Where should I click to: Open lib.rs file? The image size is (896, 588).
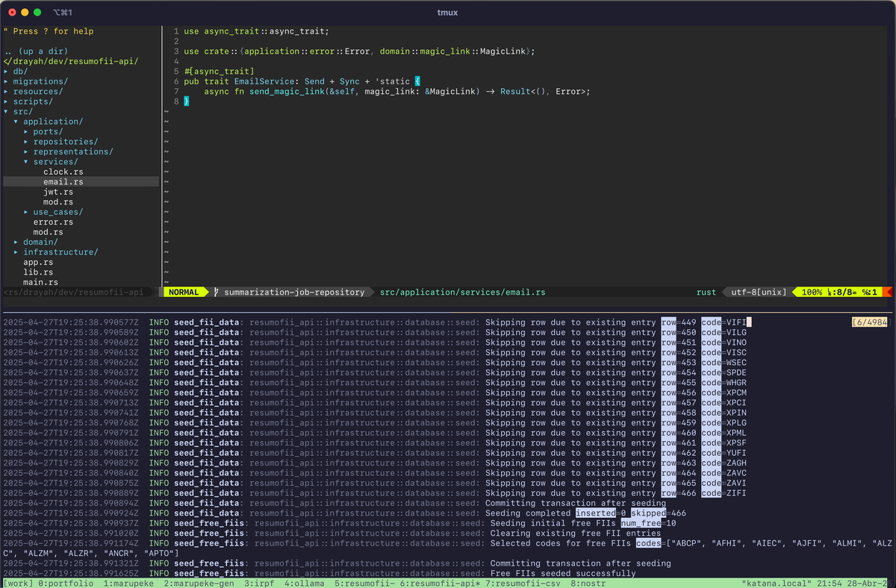point(38,272)
